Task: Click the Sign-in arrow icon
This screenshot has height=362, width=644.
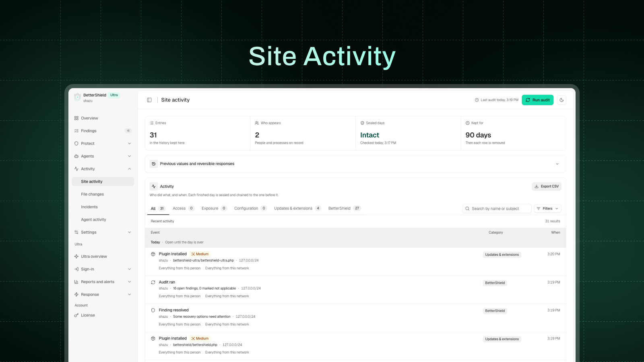Action: click(76, 269)
